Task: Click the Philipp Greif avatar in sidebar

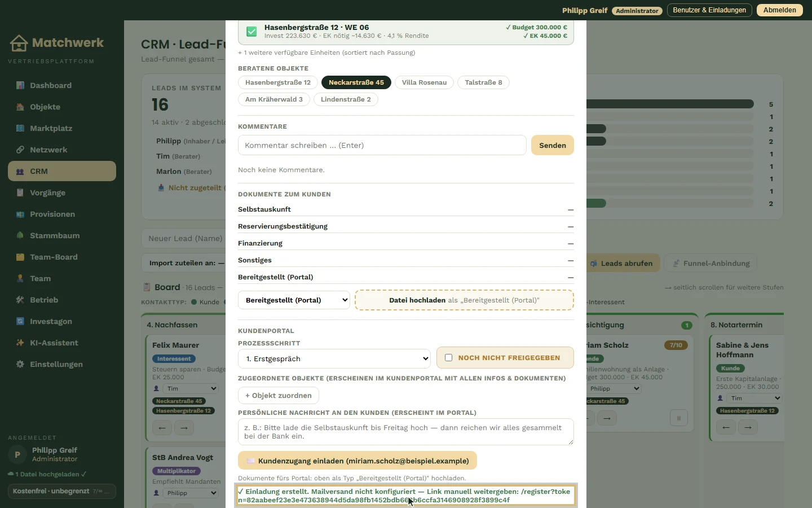Action: click(x=17, y=454)
